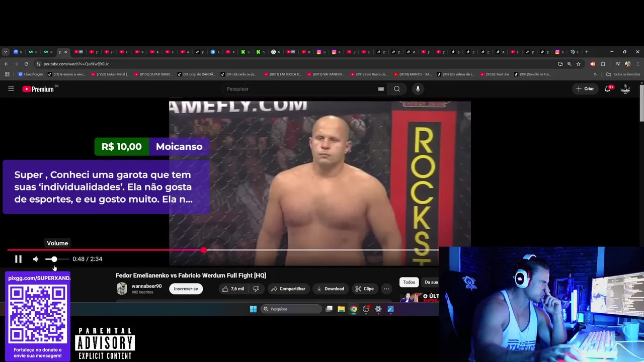Click the magnifier search button
The image size is (644, 362).
pyautogui.click(x=397, y=89)
